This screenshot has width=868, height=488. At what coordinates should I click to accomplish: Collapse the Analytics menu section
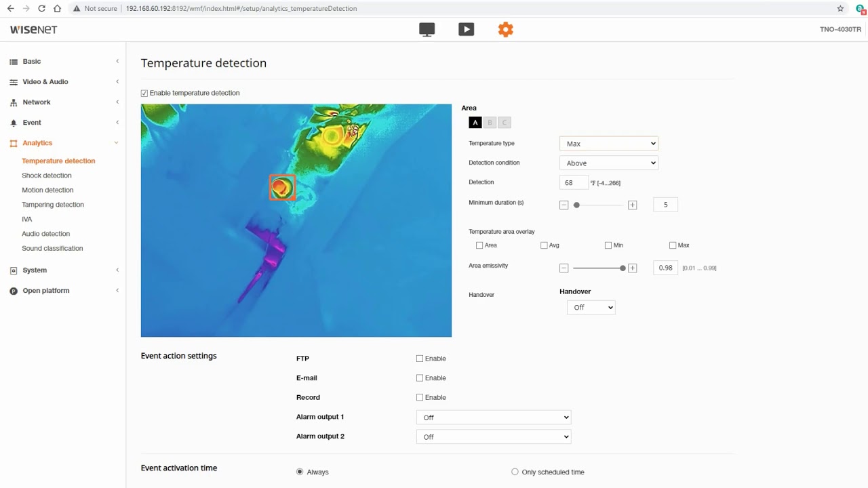(x=117, y=143)
